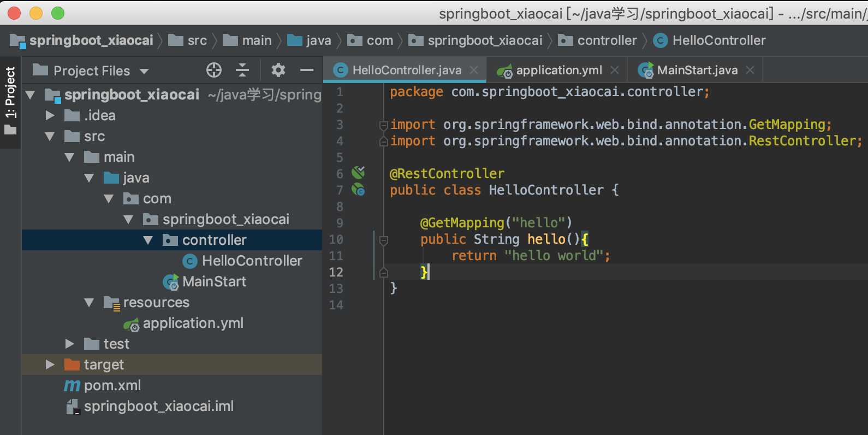Viewport: 868px width, 435px height.
Task: Click the HelloController class name in code
Action: pos(546,190)
